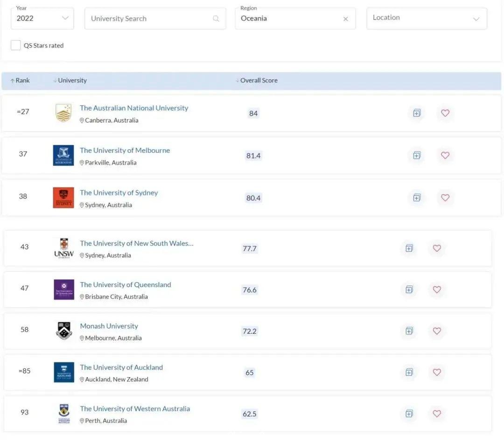The image size is (504, 442).
Task: Add University of Melbourne to compare
Action: coord(417,155)
